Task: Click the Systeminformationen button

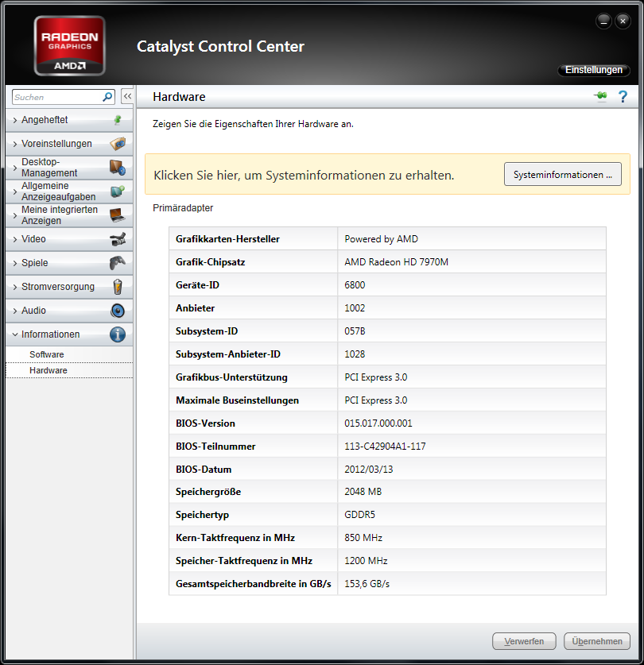Action: pyautogui.click(x=562, y=174)
